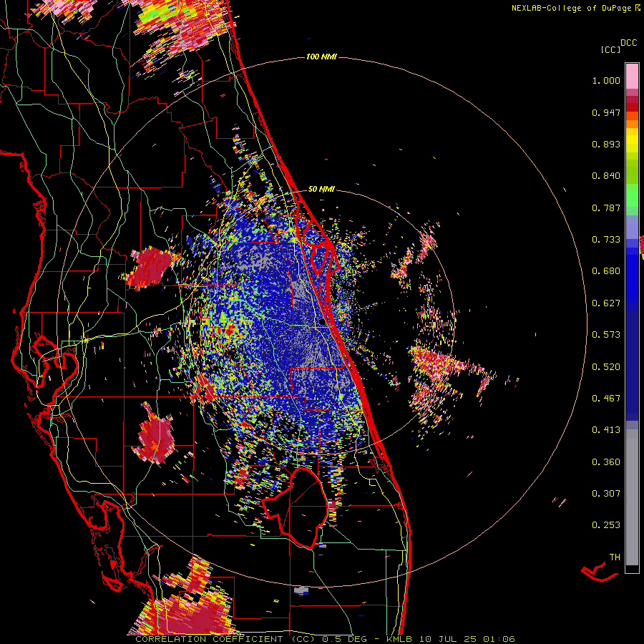Viewport: 644px width, 644px height.
Task: Click the TH threshold label below the scale
Action: tap(615, 557)
